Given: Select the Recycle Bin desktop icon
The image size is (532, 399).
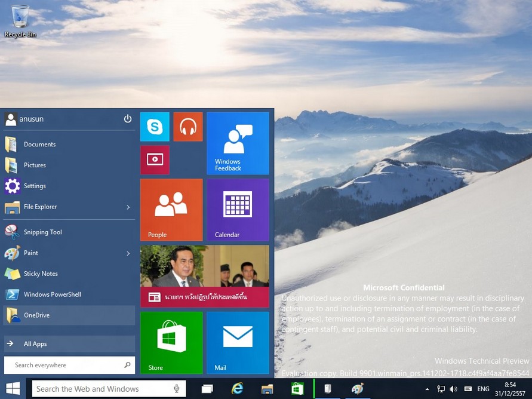Looking at the screenshot, I should coord(20,21).
